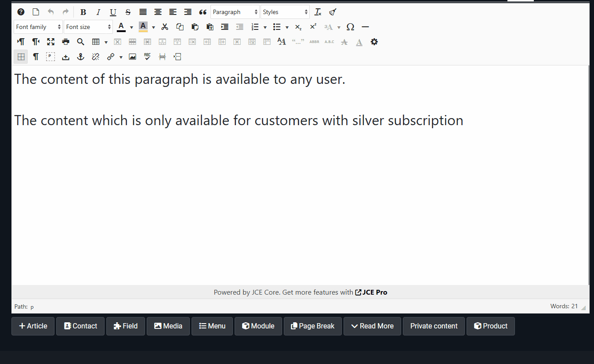Expand the numbered list style arrow
594x364 pixels.
[265, 27]
